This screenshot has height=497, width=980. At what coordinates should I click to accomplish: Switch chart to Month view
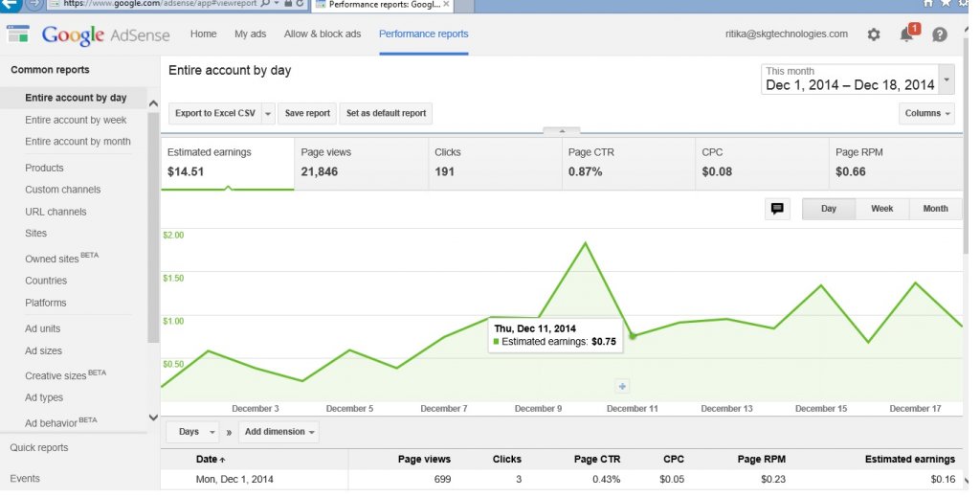pos(936,209)
